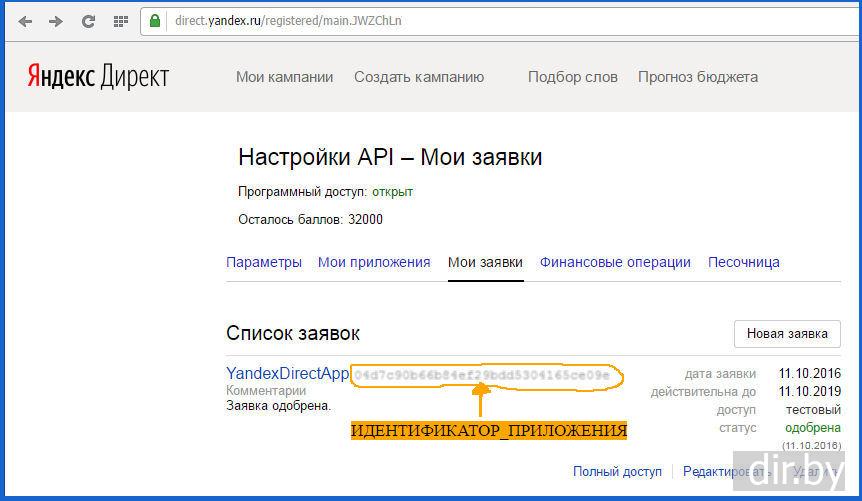Click the доступ value тестовый
Viewport: 862px width, 501px height.
pyautogui.click(x=814, y=410)
